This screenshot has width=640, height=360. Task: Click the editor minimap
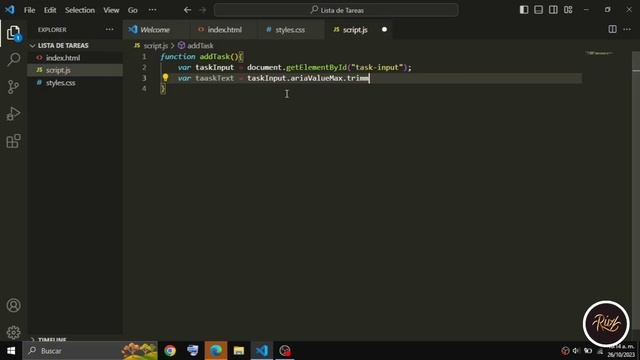pos(599,53)
